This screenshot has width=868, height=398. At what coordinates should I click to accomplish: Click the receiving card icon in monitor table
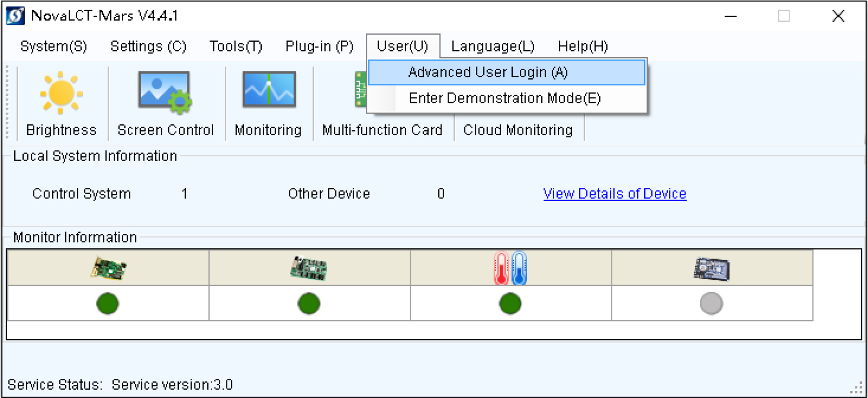tap(309, 268)
